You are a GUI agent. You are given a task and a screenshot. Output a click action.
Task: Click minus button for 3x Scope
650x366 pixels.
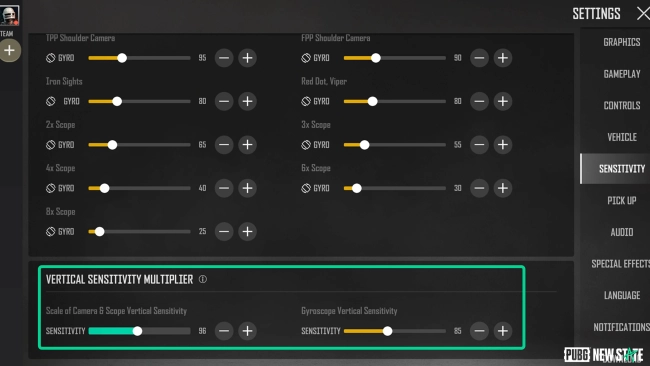coord(479,145)
